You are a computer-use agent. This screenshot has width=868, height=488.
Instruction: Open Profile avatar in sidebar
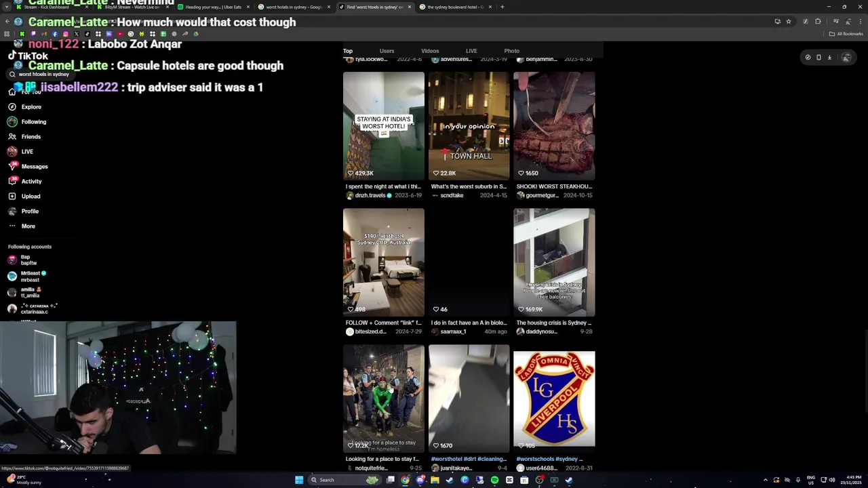(12, 211)
